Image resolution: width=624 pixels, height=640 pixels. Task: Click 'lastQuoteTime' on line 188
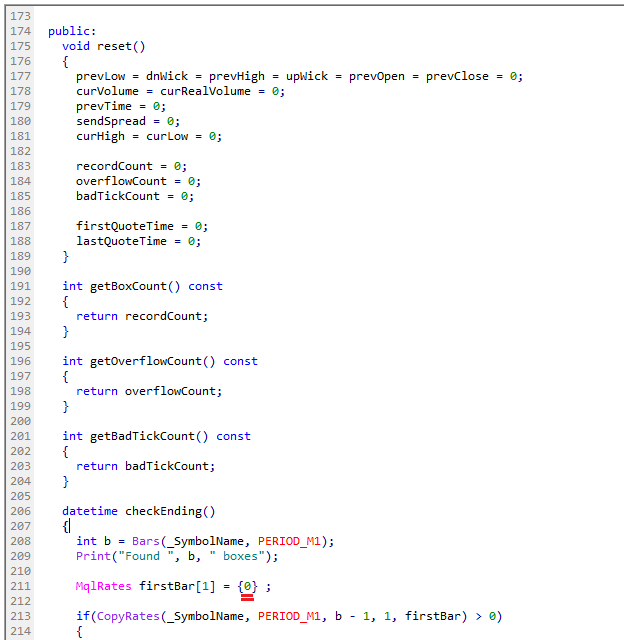coord(121,241)
